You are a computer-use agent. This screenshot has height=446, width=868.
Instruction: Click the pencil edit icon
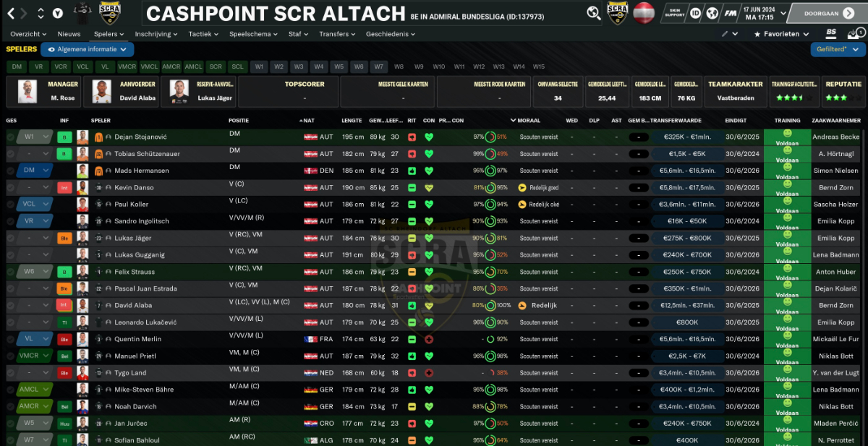(x=725, y=34)
